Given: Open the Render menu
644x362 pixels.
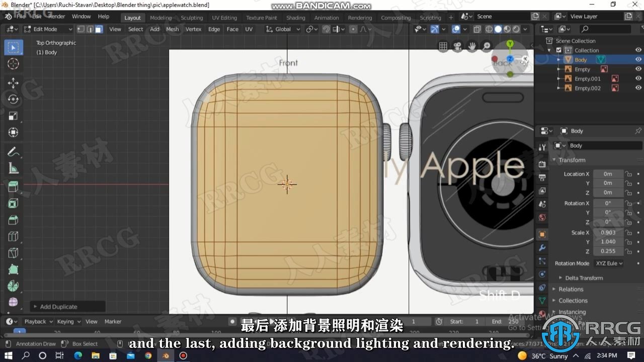Looking at the screenshot, I should [56, 17].
